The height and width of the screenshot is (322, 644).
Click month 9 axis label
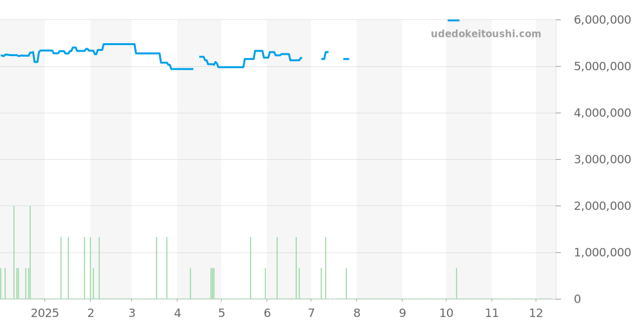click(x=402, y=313)
